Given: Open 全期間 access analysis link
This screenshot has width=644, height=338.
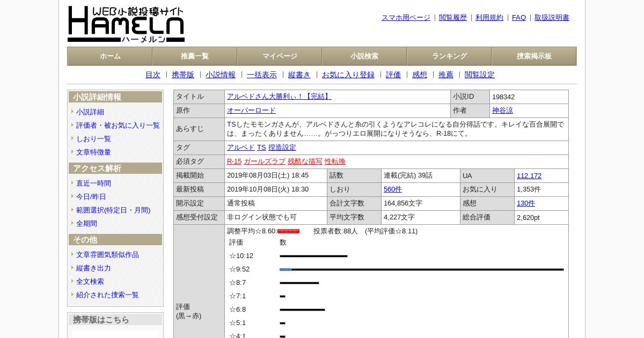Looking at the screenshot, I should tap(86, 224).
